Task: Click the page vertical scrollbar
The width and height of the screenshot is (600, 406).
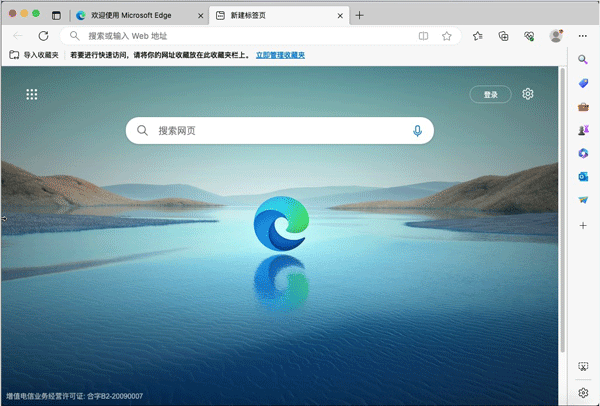Action: (x=562, y=210)
